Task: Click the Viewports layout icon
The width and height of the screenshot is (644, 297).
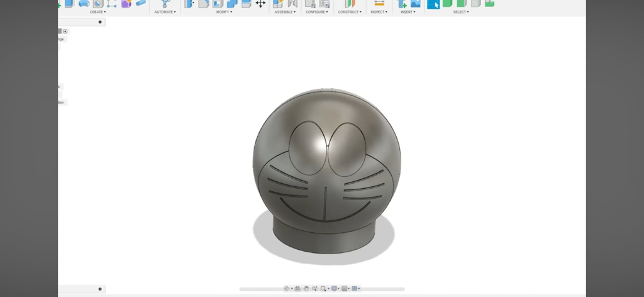Action: tap(355, 289)
